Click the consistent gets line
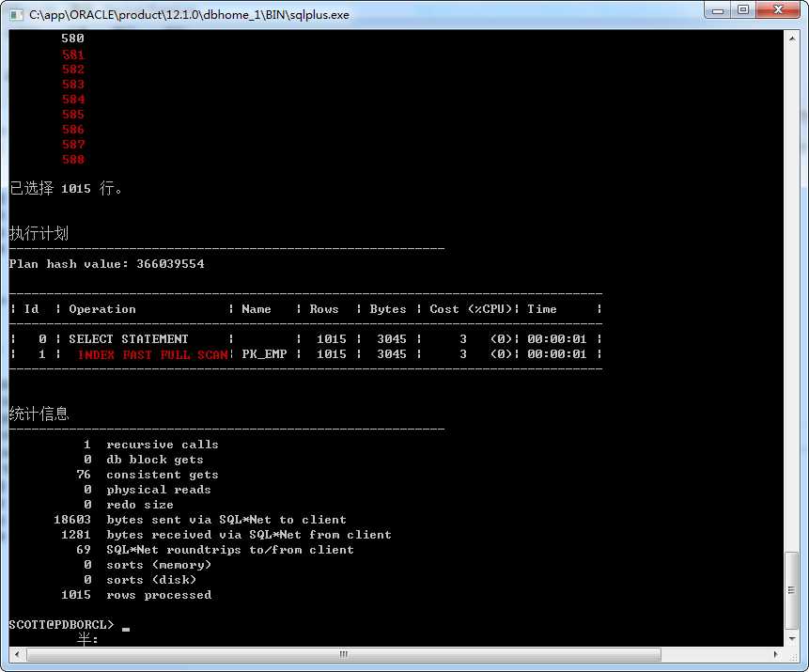809x672 pixels. (x=147, y=475)
